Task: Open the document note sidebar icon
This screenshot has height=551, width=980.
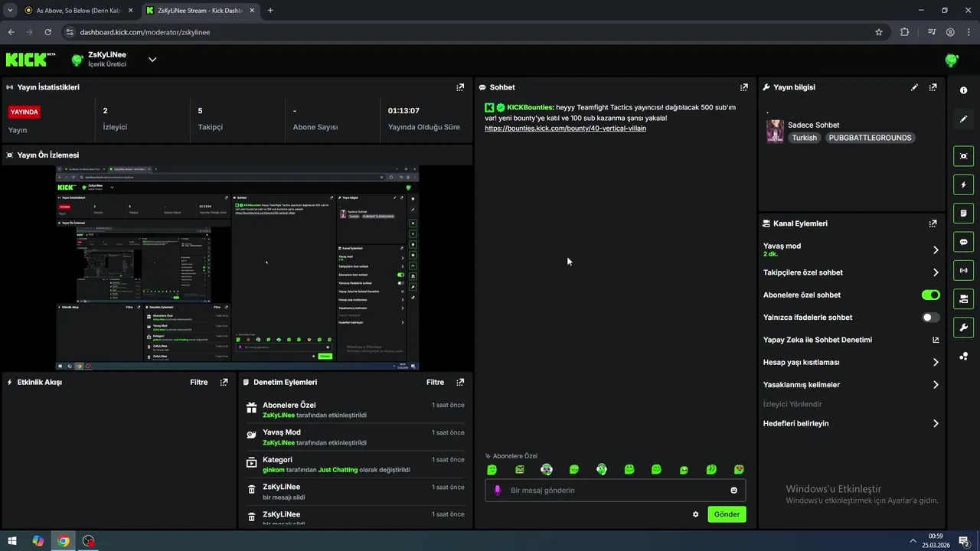Action: 963,213
